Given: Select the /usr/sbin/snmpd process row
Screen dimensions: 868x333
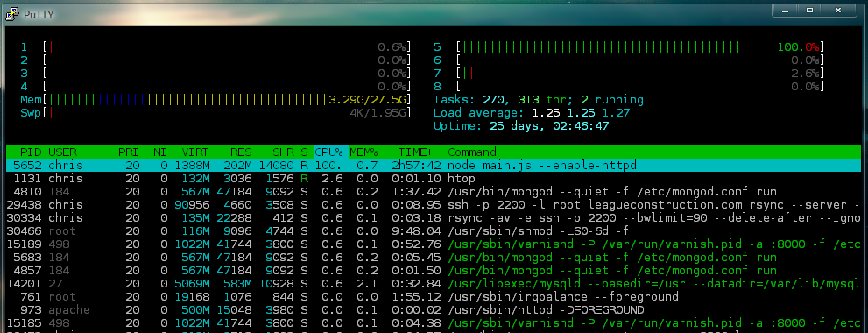Looking at the screenshot, I should 434,231.
